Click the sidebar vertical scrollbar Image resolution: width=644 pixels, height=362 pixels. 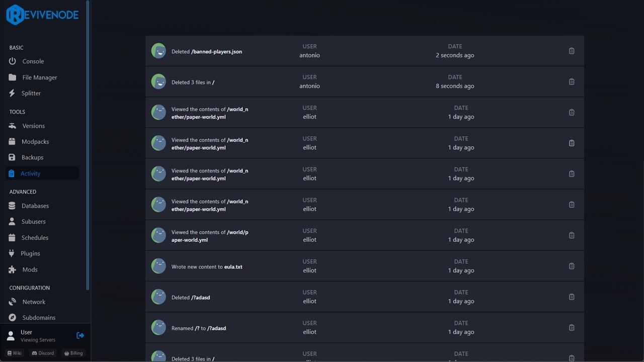(88, 146)
